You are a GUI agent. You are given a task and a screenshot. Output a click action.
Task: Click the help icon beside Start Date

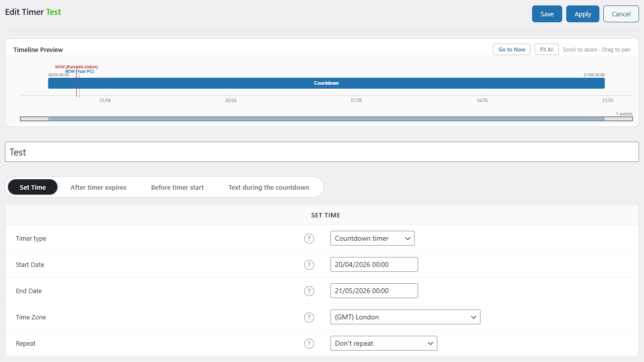click(309, 265)
